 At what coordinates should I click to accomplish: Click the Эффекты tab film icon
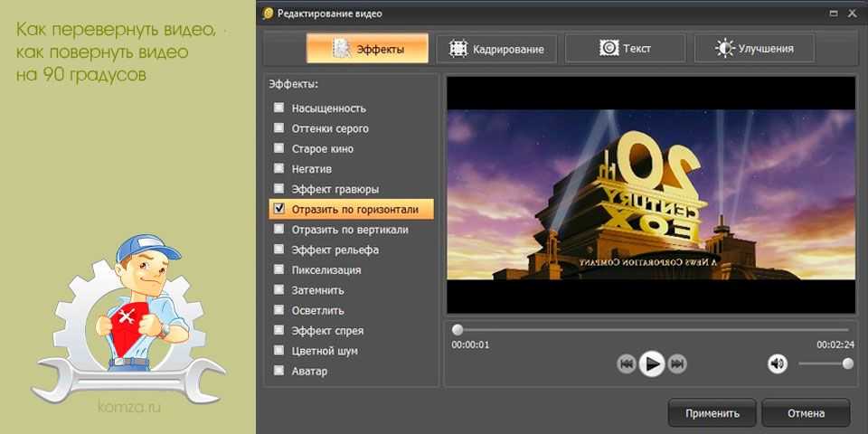tap(342, 49)
